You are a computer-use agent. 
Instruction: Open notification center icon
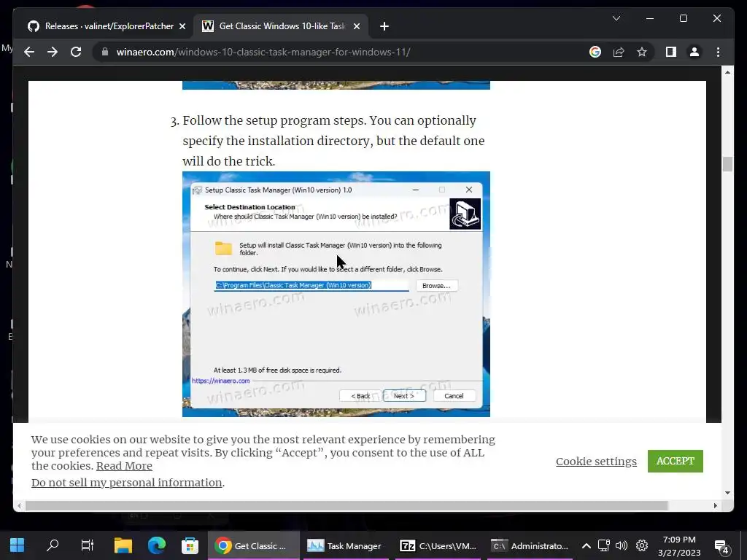[x=721, y=546]
